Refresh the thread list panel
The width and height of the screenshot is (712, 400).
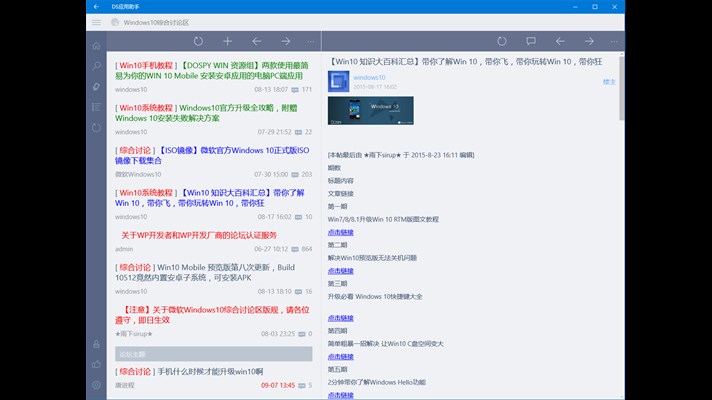pyautogui.click(x=198, y=41)
